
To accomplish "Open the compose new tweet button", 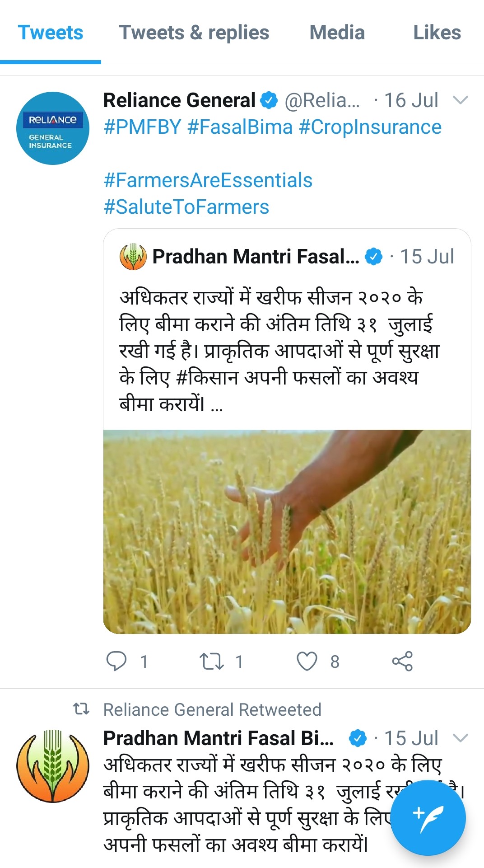I will click(428, 818).
